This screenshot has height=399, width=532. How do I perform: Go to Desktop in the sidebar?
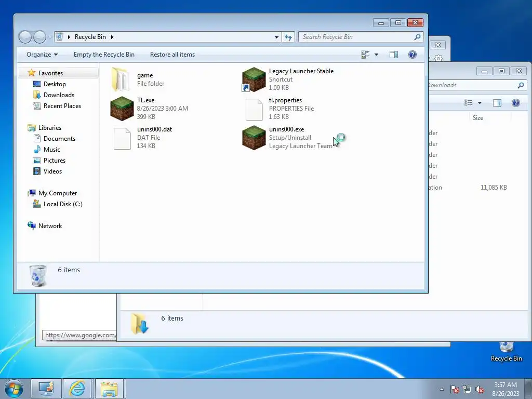(x=55, y=84)
